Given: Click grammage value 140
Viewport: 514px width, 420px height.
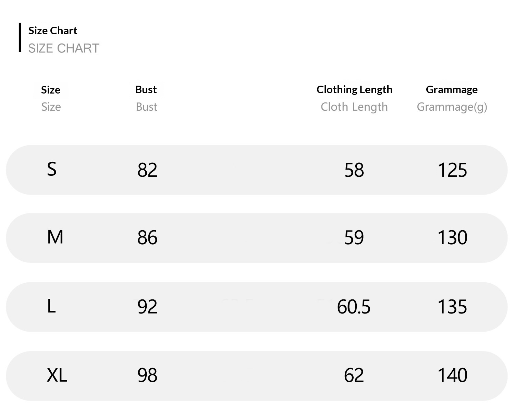Looking at the screenshot, I should click(x=452, y=375).
